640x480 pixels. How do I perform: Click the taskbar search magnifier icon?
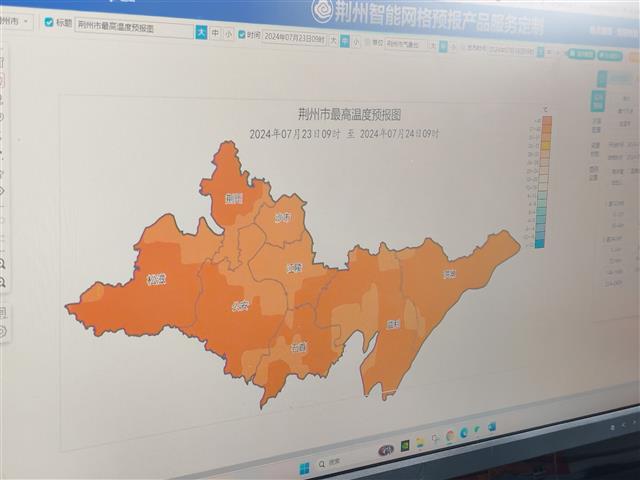click(322, 464)
